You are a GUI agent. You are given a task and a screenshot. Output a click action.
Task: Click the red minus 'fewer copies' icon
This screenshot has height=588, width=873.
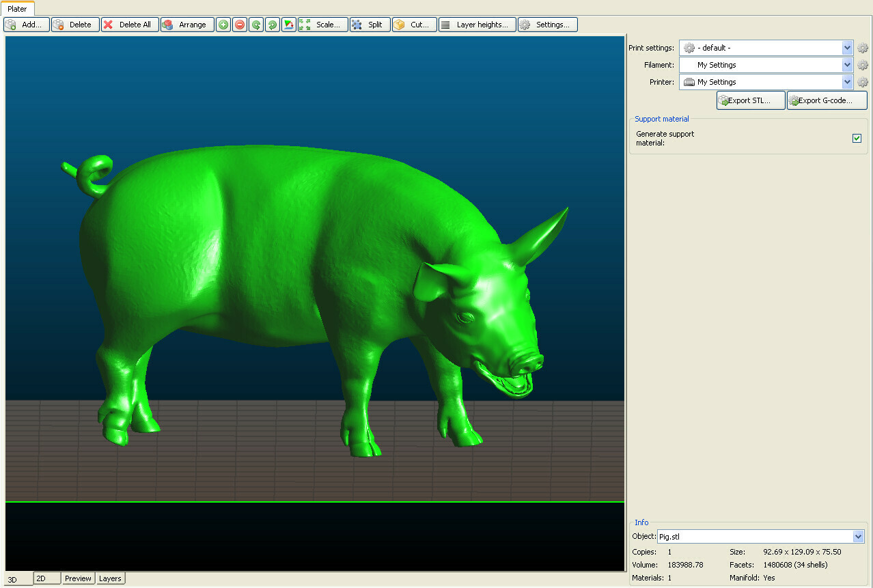(x=240, y=25)
